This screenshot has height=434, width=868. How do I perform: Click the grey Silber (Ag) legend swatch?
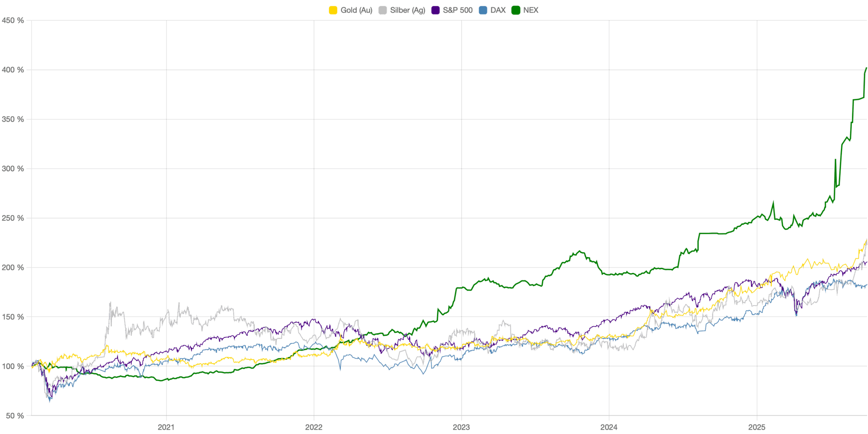pos(383,10)
